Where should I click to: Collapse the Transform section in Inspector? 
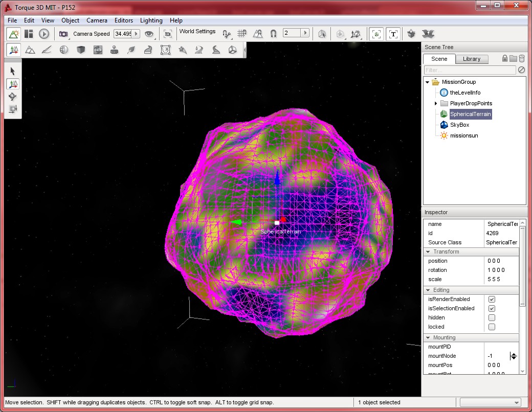click(428, 251)
